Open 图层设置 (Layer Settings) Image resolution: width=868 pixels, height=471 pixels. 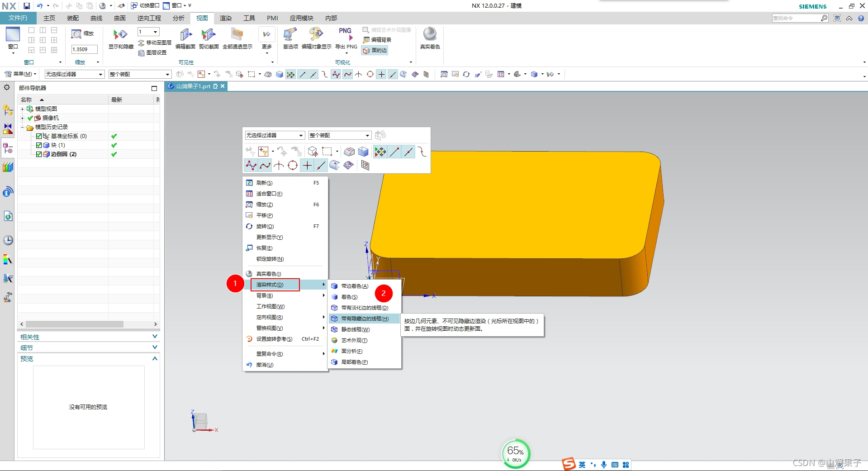(152, 52)
